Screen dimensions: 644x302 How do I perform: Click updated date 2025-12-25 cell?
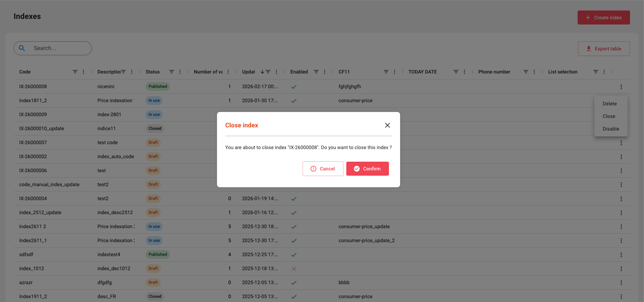pos(260,254)
